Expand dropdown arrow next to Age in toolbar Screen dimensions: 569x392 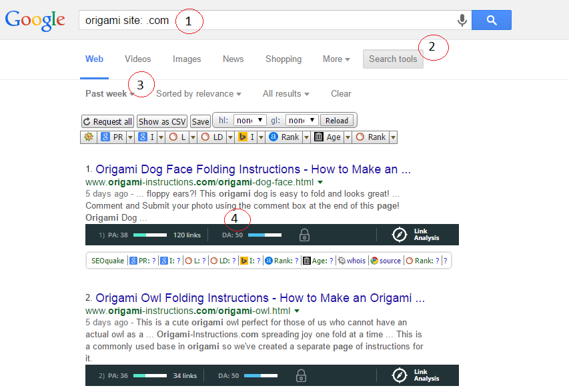(348, 137)
